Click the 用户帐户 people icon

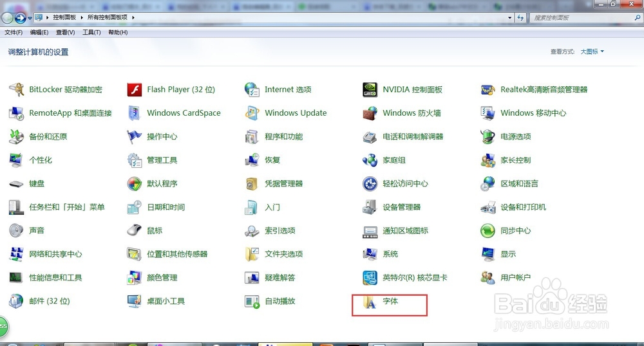488,278
